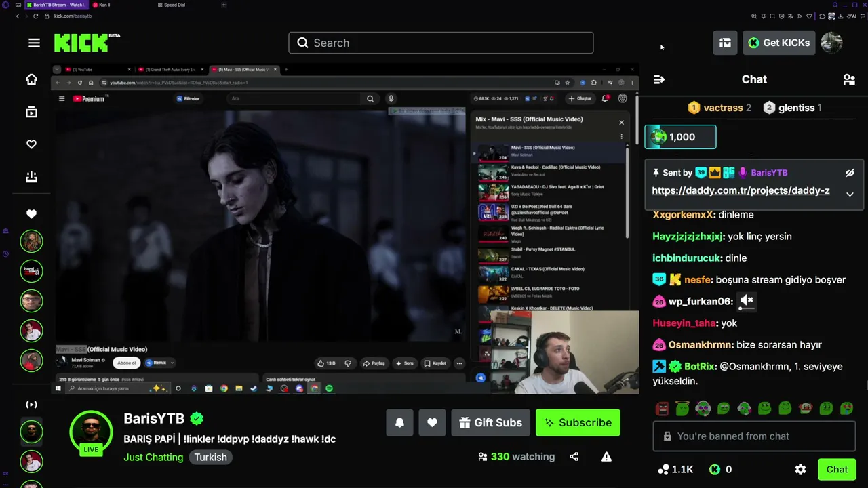Open the Kick hamburger menu
This screenshot has width=868, height=488.
click(34, 43)
